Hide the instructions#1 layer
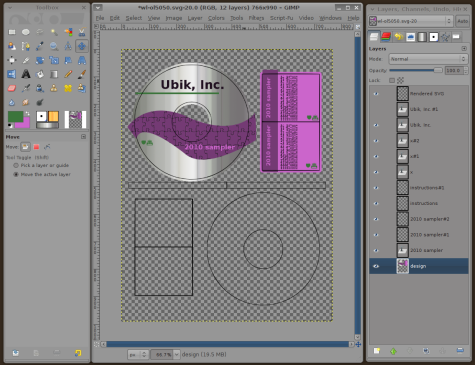This screenshot has height=365, width=475. tap(376, 188)
